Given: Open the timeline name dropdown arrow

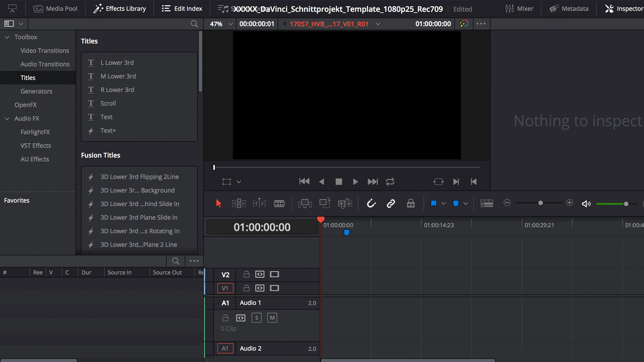Looking at the screenshot, I should coord(378,24).
